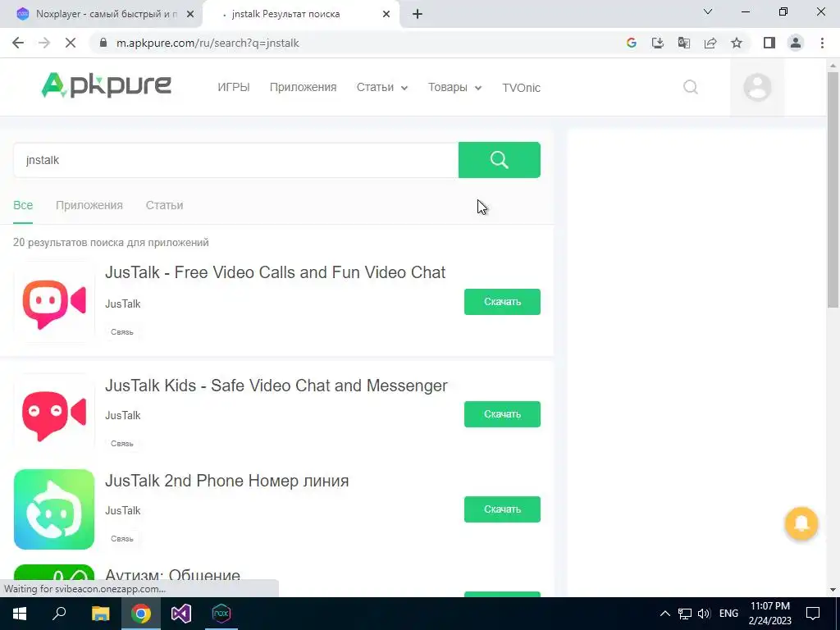
Task: Select the Статьи results tab
Action: [x=164, y=205]
